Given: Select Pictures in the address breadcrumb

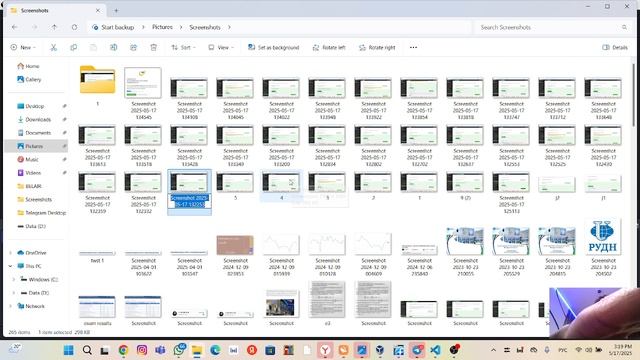Looking at the screenshot, I should 162,27.
